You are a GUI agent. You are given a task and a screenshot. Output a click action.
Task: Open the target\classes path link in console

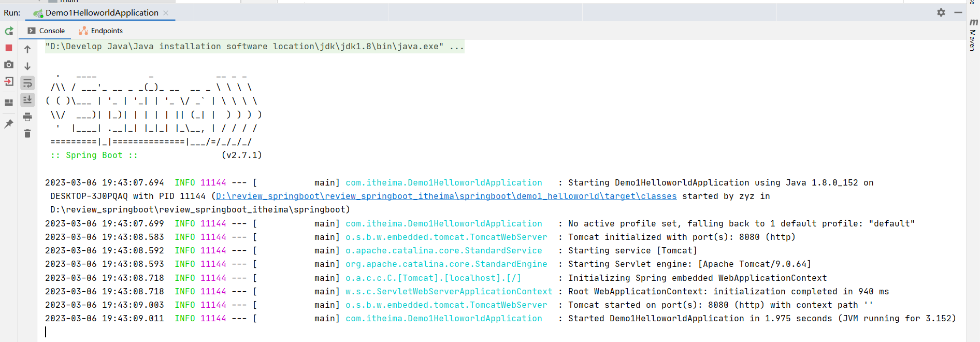pos(446,196)
